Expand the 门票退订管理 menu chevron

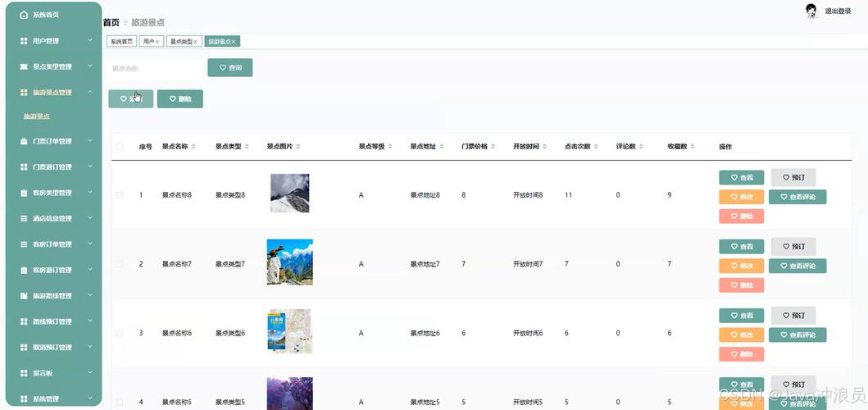pyautogui.click(x=89, y=166)
